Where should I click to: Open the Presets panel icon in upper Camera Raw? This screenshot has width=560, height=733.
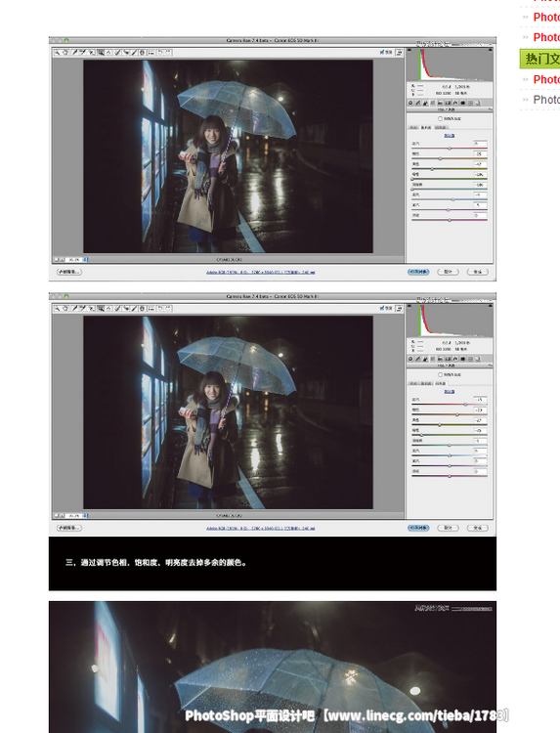[470, 103]
